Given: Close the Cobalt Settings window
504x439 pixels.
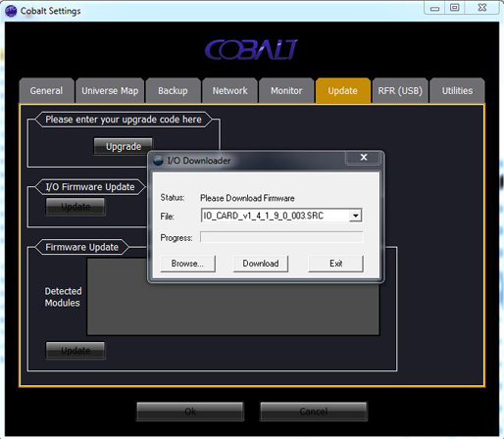Looking at the screenshot, I should point(482,8).
